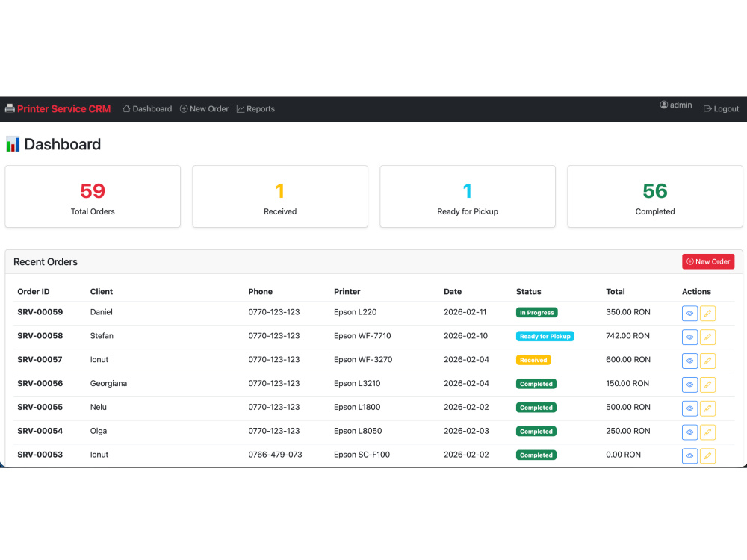Screen dimensions: 747x560
Task: View order SRV-00059 with the eye icon
Action: 689,314
